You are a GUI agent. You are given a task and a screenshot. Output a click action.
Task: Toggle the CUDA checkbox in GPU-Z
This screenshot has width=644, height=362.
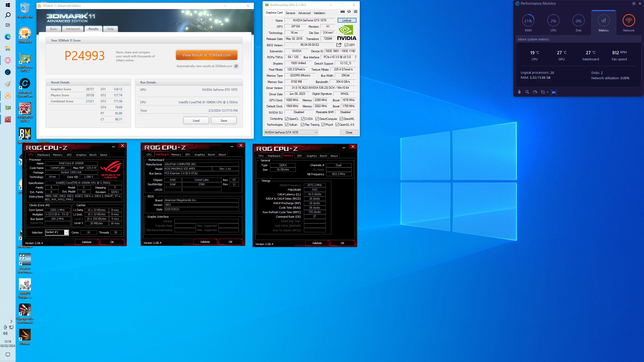303,119
